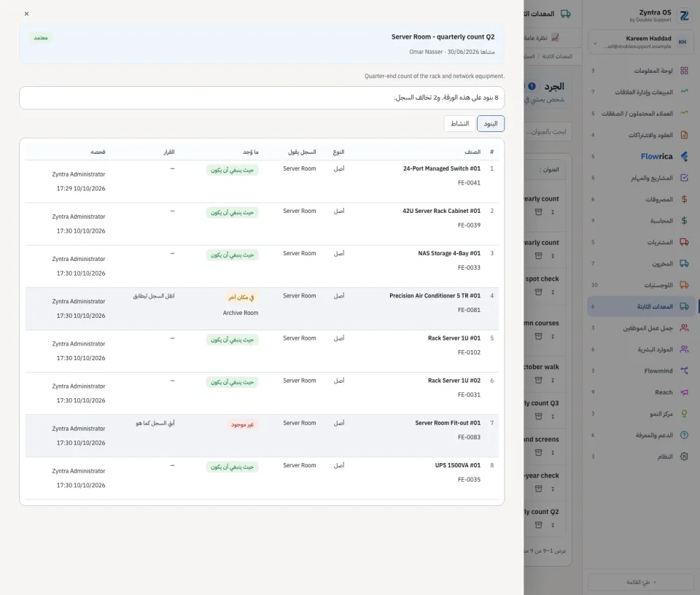Viewport: 700px width, 595px height.
Task: Collapse sidebar with طي القائمة button
Action: tap(641, 582)
